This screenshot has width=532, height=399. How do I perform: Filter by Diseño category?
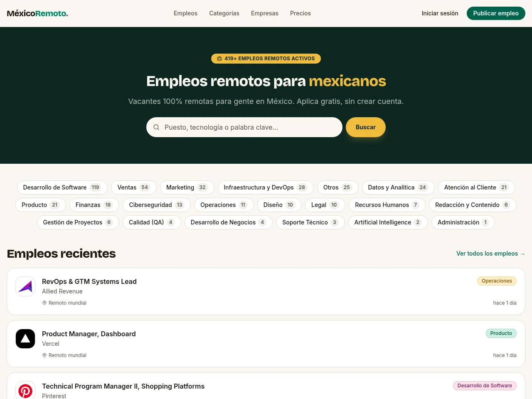[279, 205]
